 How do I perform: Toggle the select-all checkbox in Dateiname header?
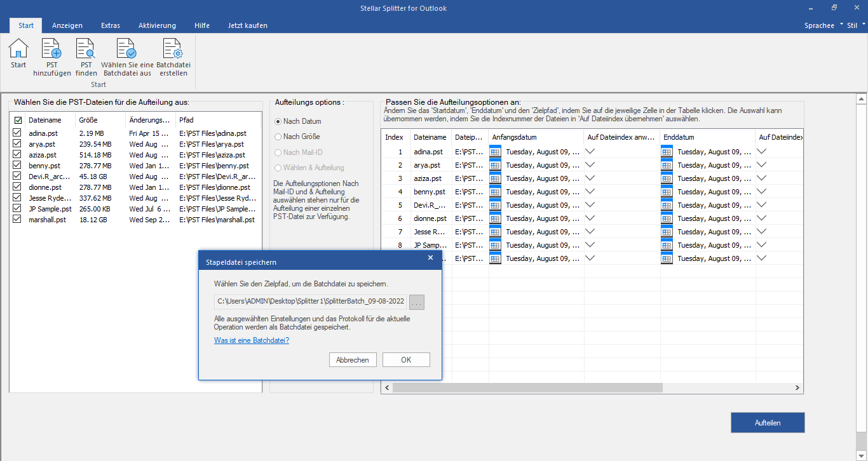tap(18, 120)
